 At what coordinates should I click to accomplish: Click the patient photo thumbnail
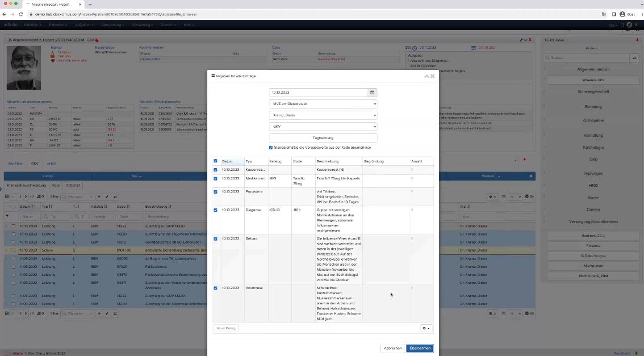[x=24, y=68]
